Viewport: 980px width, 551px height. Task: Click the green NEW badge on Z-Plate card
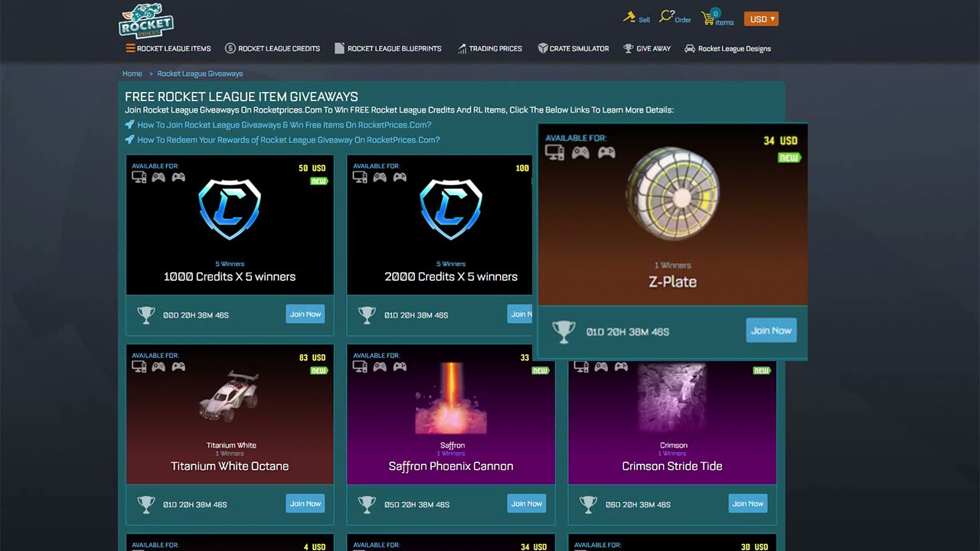click(789, 158)
